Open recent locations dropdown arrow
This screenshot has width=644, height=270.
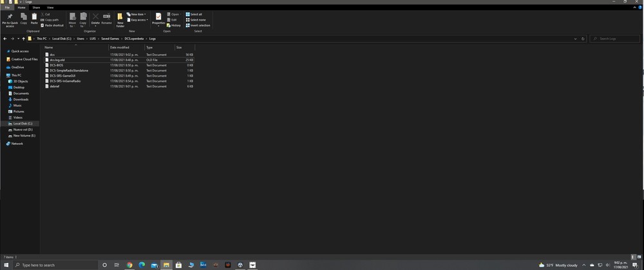(18, 39)
